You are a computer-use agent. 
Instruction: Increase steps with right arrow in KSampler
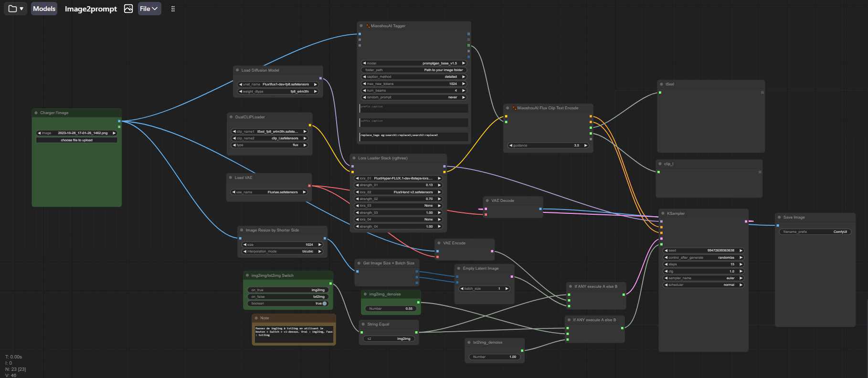[x=741, y=264]
